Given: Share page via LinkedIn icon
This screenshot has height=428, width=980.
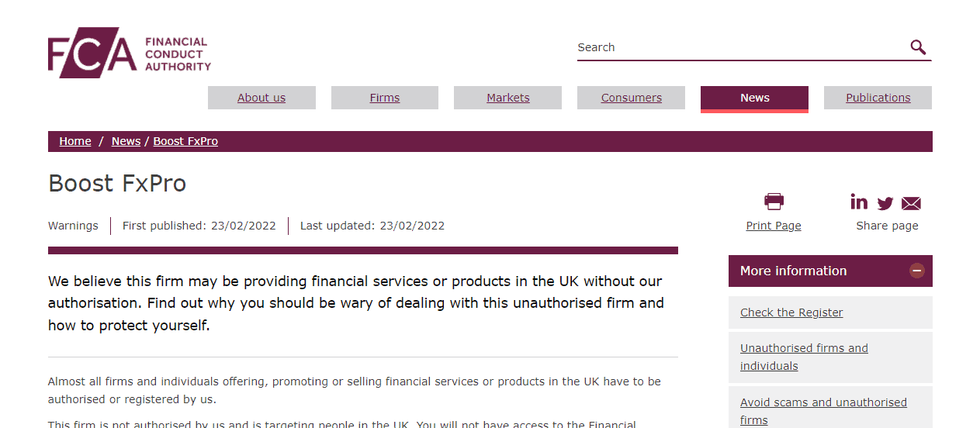Looking at the screenshot, I should click(x=859, y=202).
